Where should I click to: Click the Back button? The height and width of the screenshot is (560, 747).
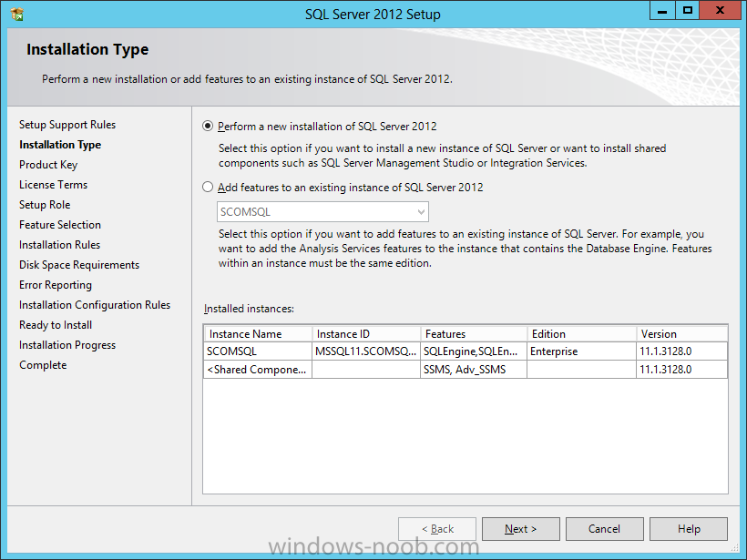(x=437, y=529)
